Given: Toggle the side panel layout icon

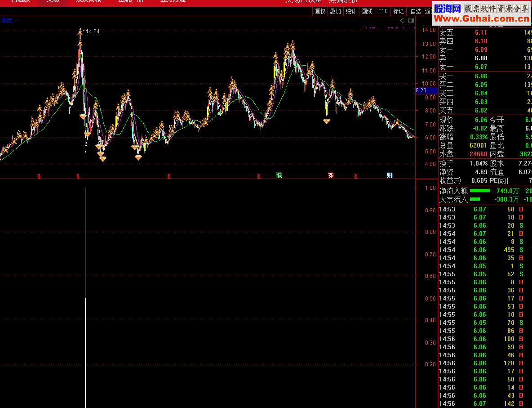Looking at the screenshot, I should 411,20.
